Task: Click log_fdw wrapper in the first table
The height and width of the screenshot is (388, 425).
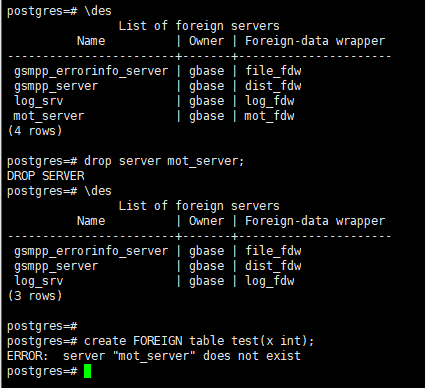Action: (x=270, y=101)
